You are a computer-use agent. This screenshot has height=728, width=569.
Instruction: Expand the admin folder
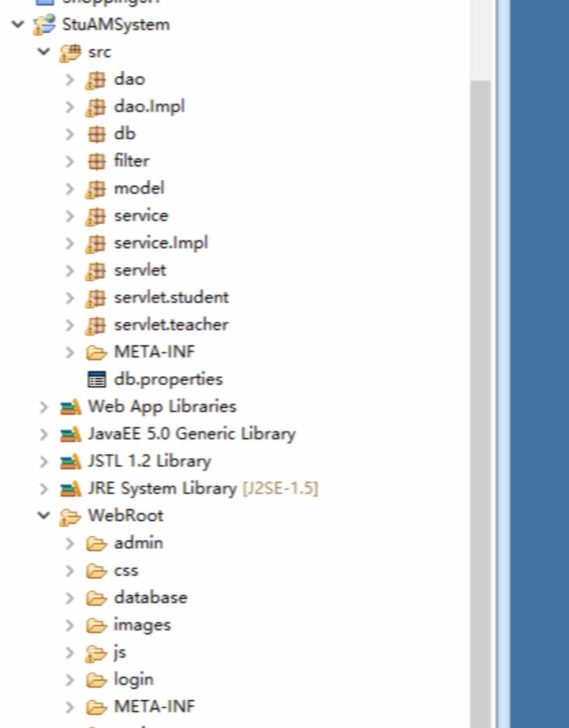tap(70, 544)
